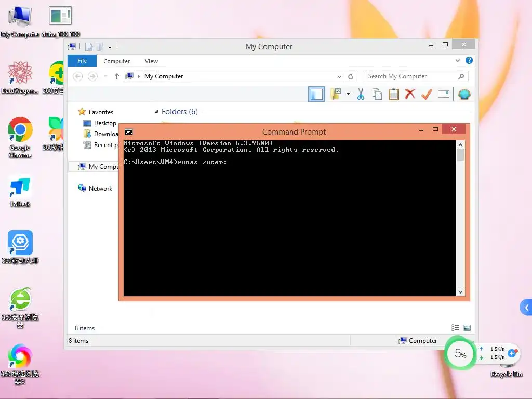Open the blue Help question mark
Image resolution: width=532 pixels, height=399 pixels.
click(x=469, y=60)
